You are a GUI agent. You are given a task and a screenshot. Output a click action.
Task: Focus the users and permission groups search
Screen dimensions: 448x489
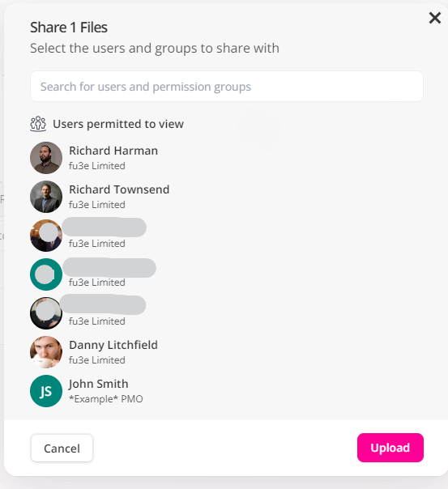227,87
